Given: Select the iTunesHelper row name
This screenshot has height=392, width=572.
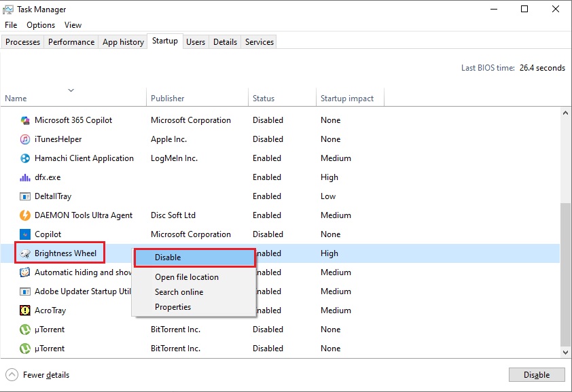Looking at the screenshot, I should [58, 139].
